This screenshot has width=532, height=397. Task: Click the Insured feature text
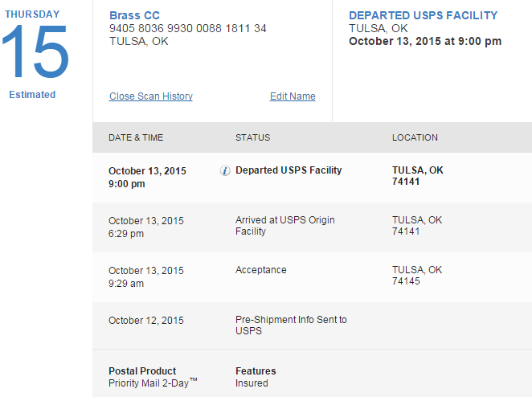[252, 383]
